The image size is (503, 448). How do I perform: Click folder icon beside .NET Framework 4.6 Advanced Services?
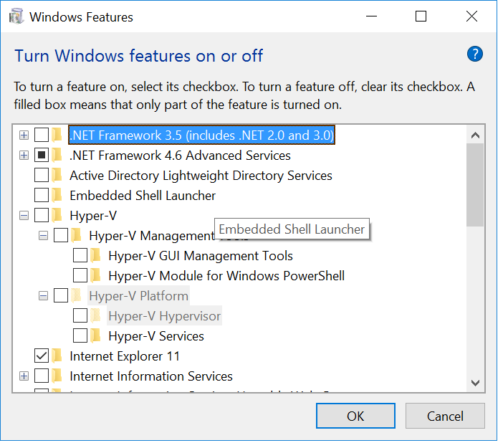[57, 156]
